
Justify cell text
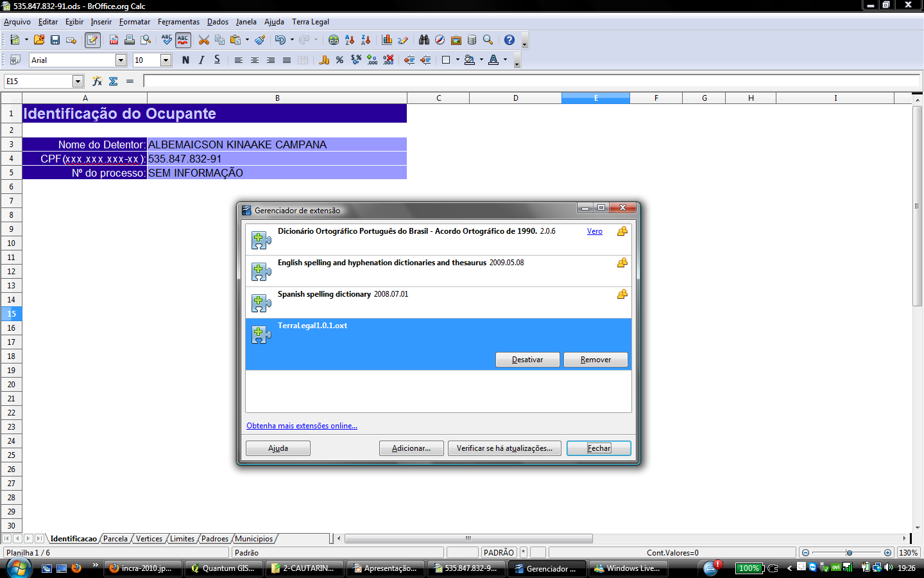coord(287,60)
